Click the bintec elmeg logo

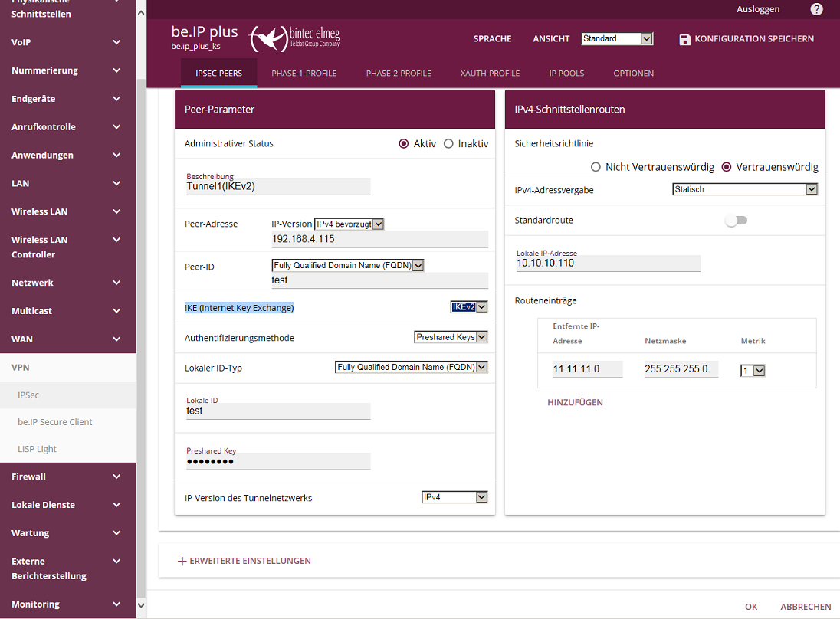point(294,38)
